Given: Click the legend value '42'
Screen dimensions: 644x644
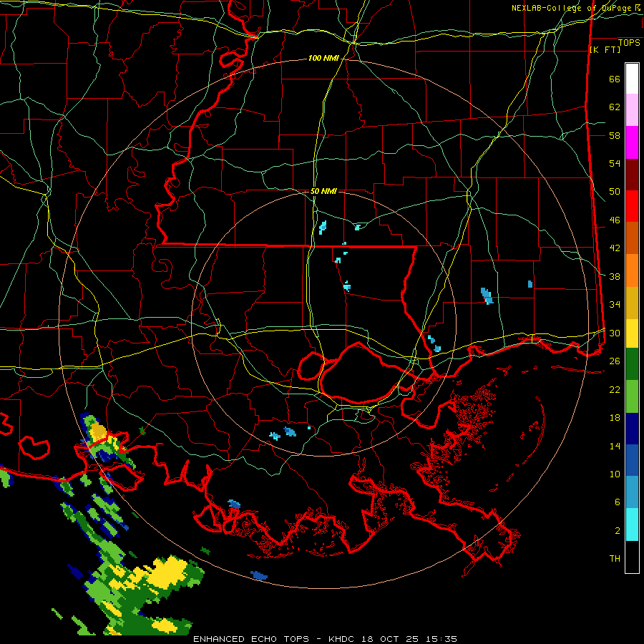Looking at the screenshot, I should [x=615, y=248].
